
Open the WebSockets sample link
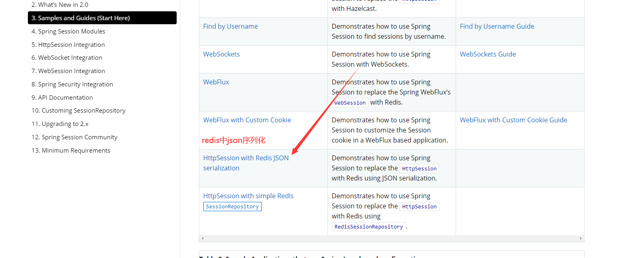click(221, 54)
